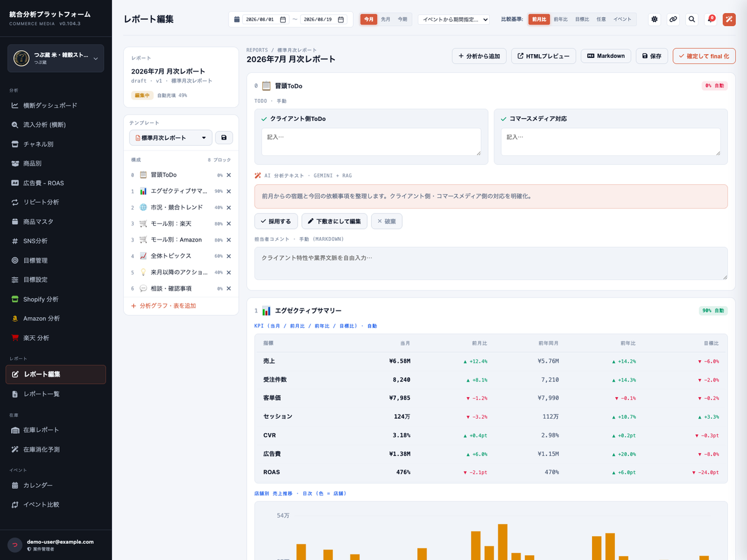Screen dimensions: 747x560
Task: Open 目標管理 in sidebar
Action: (x=56, y=261)
